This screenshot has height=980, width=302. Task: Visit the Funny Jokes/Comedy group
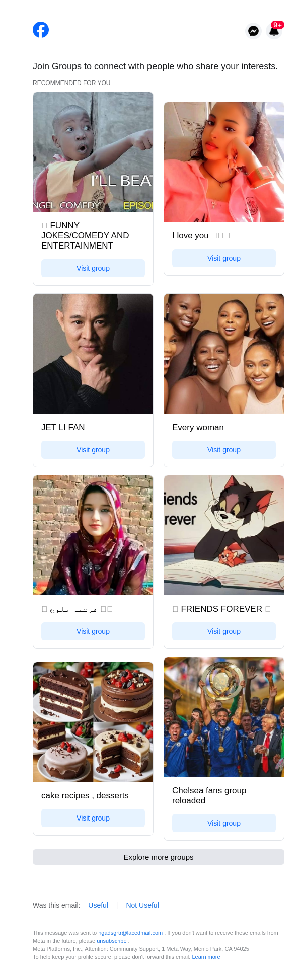tap(93, 268)
